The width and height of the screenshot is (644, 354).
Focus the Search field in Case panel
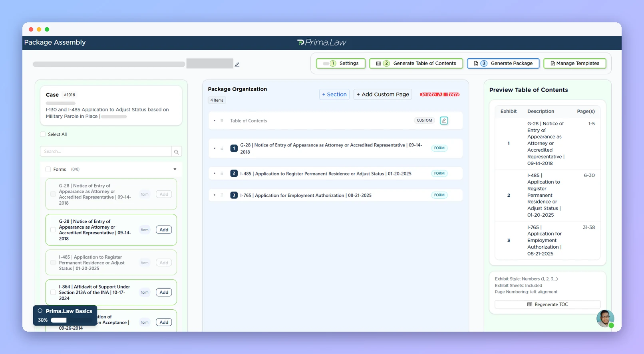point(106,152)
